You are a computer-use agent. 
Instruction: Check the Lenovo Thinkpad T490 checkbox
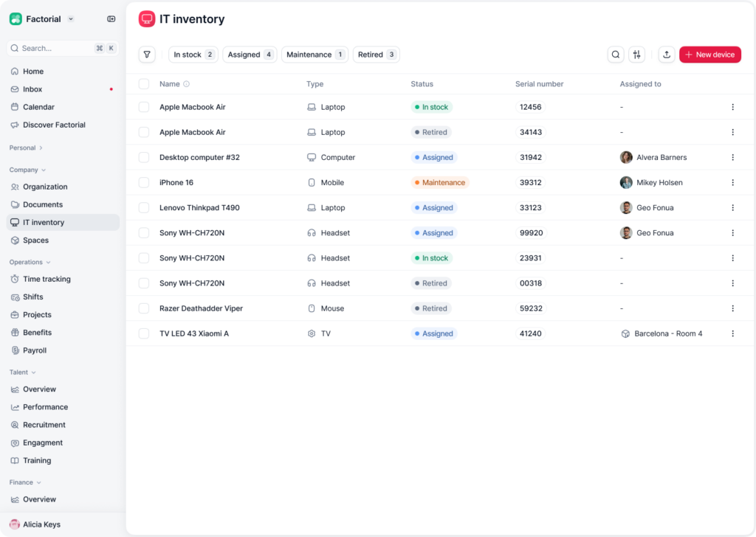click(144, 207)
